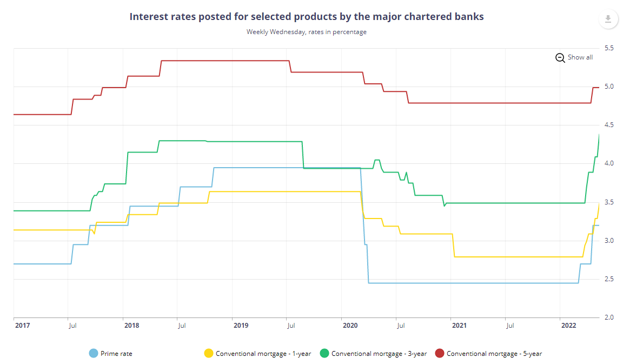Viewport: 623px width, 364px height.
Task: Click the 2019 x-axis label
Action: (x=241, y=326)
